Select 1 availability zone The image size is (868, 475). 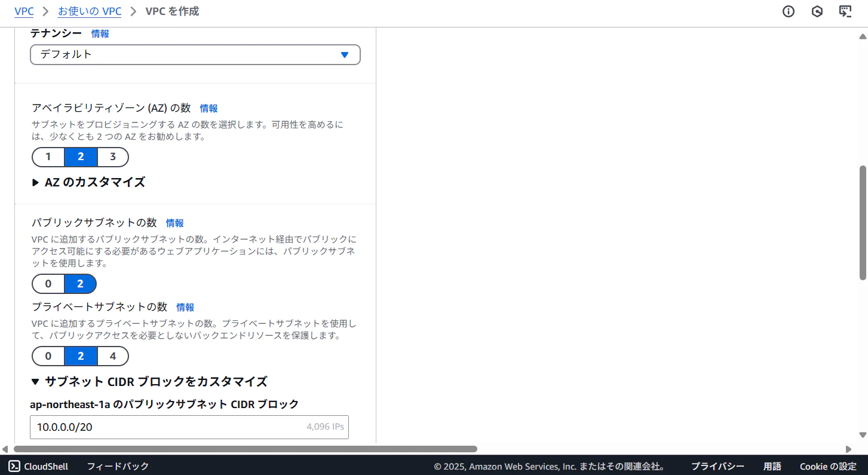48,157
